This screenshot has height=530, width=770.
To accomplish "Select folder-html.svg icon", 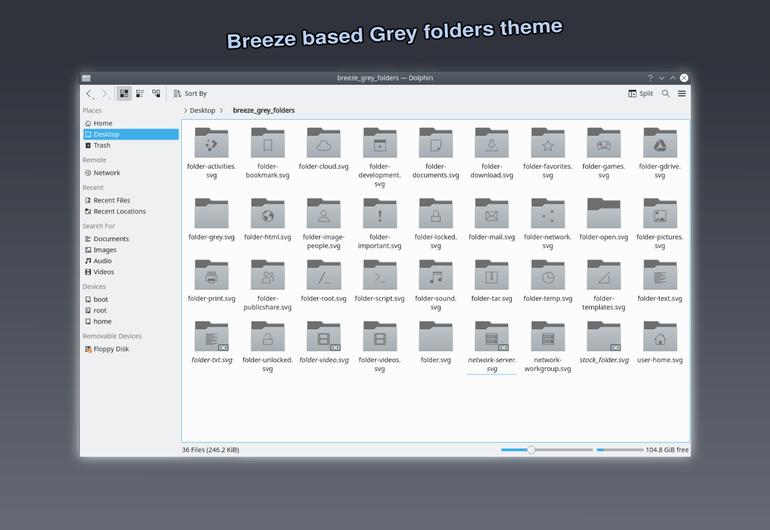I will (x=268, y=213).
